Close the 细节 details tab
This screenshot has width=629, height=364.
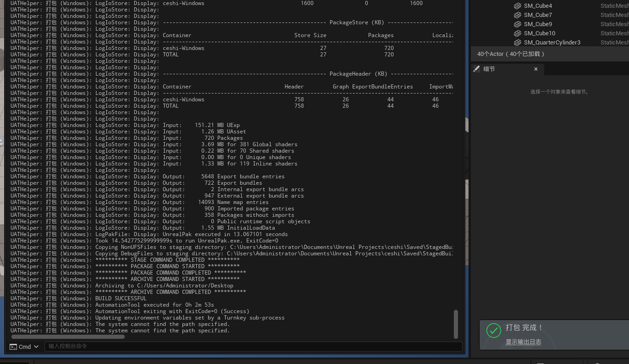pos(536,69)
